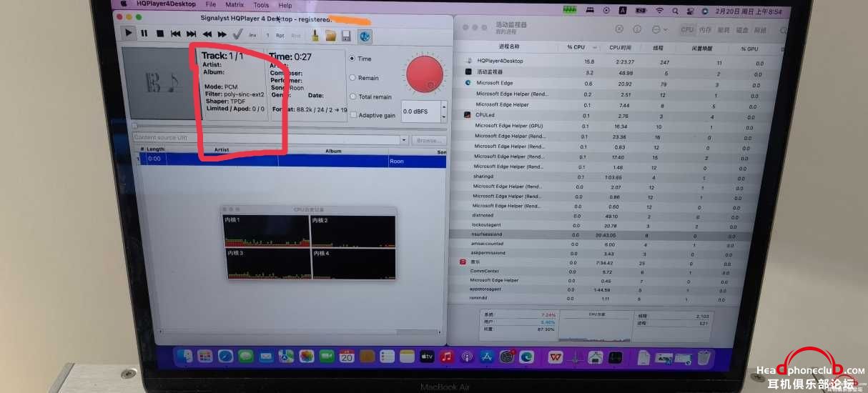868x393 pixels.
Task: Sort by the CPU时间 column header
Action: pos(620,48)
